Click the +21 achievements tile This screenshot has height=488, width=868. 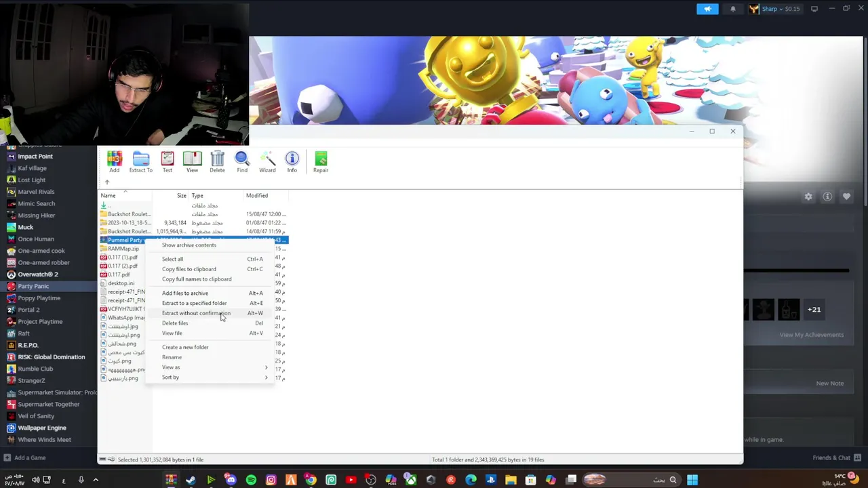coord(814,310)
